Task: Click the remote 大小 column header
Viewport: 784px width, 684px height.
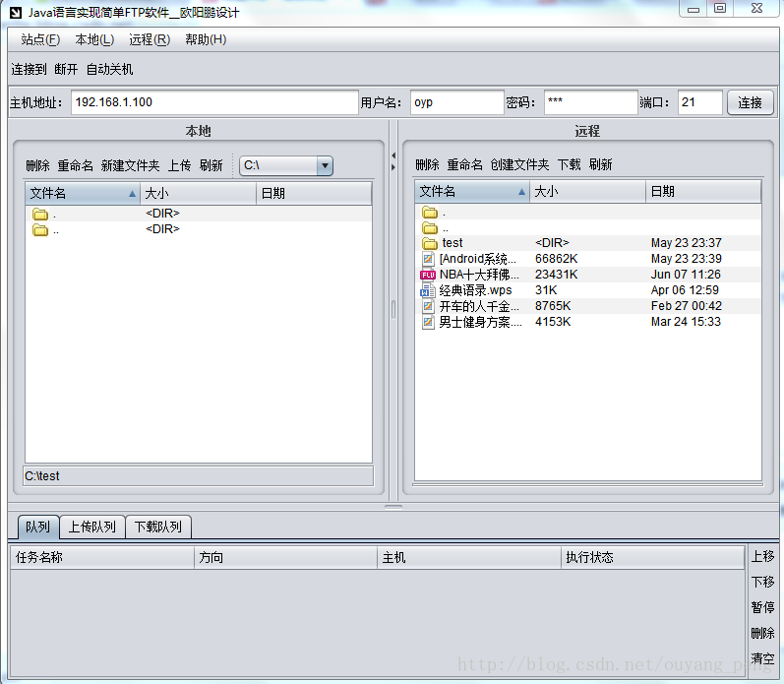Action: [x=588, y=192]
